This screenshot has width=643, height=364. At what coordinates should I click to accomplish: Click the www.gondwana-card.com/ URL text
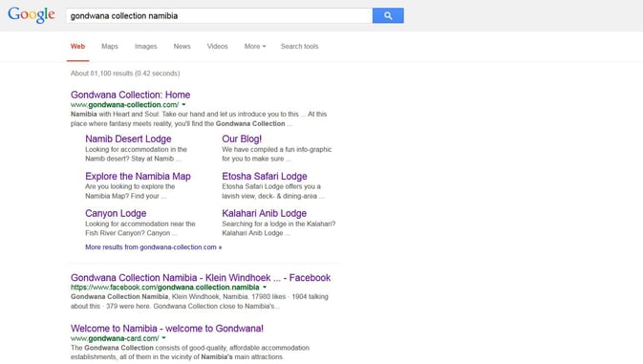click(115, 338)
